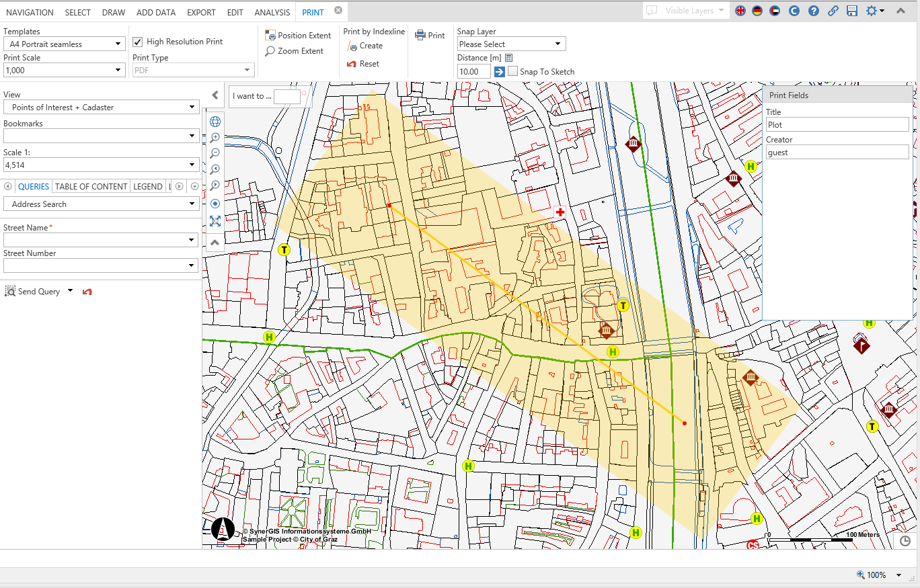Click into the Title print field
This screenshot has height=588, width=920.
tap(837, 125)
